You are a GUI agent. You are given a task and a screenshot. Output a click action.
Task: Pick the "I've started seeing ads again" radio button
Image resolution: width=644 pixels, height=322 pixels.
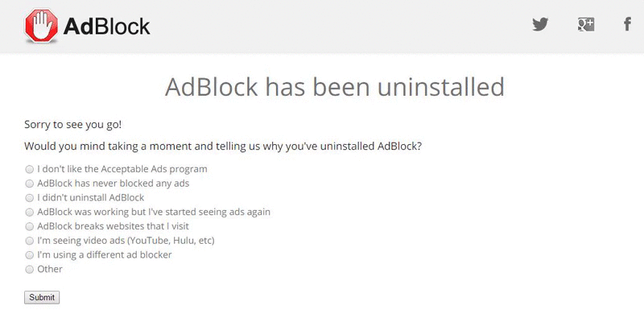point(29,213)
